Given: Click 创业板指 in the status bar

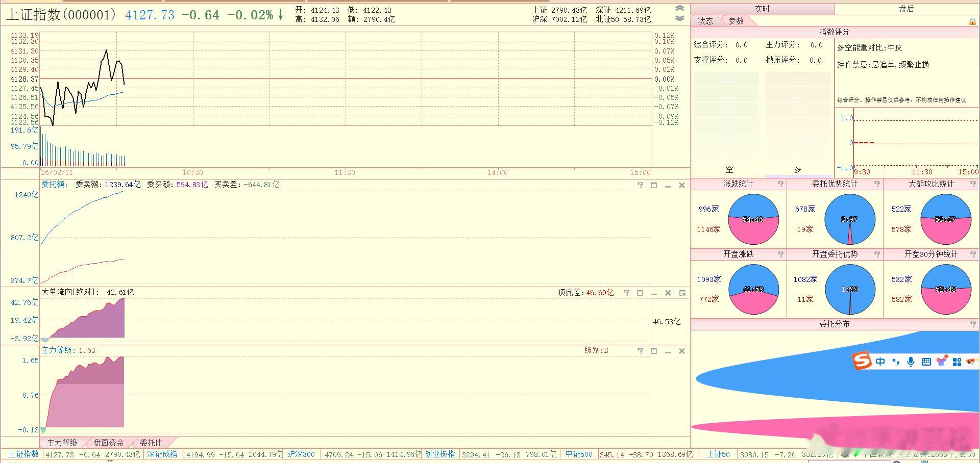Looking at the screenshot, I should click(440, 454).
